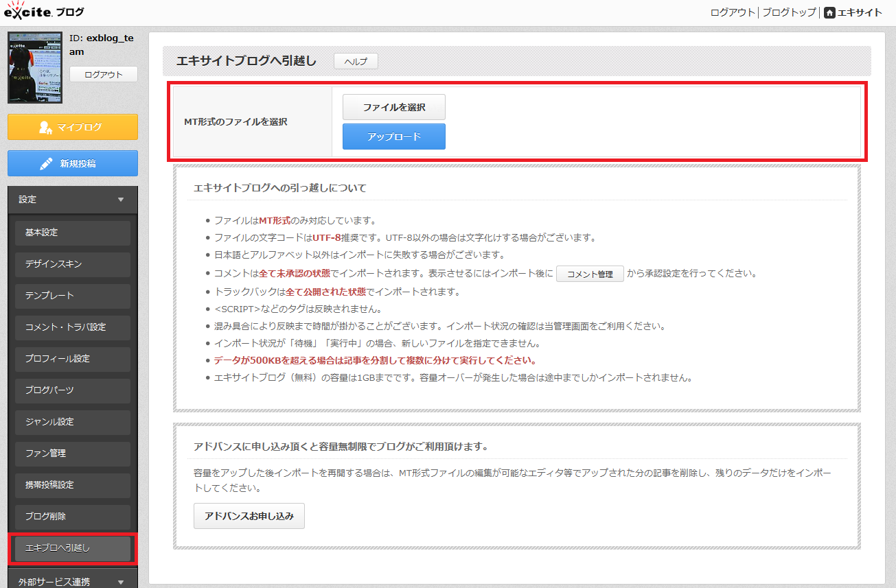The width and height of the screenshot is (896, 588).
Task: Open エキブロへ引越し menu item
Action: click(73, 548)
